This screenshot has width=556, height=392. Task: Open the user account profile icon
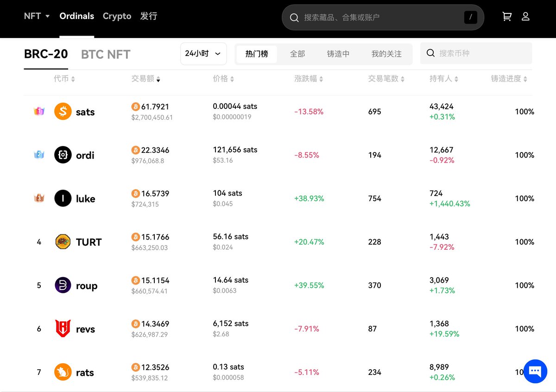click(525, 17)
